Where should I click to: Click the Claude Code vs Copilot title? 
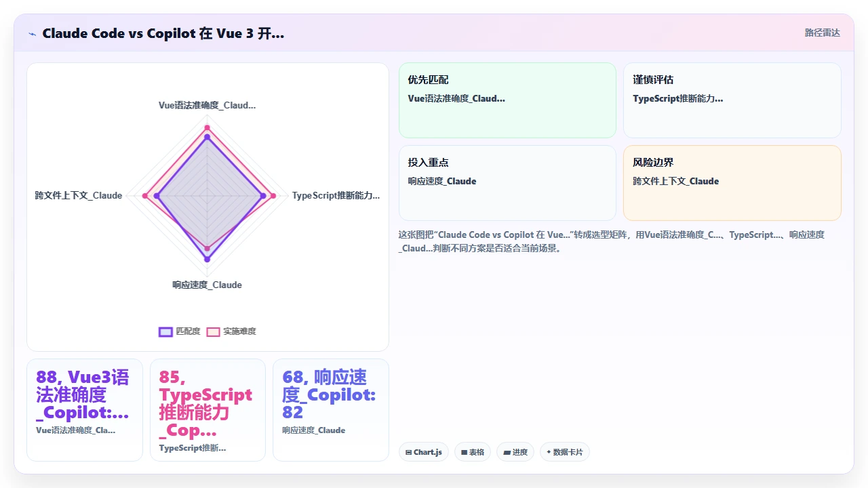coord(163,33)
